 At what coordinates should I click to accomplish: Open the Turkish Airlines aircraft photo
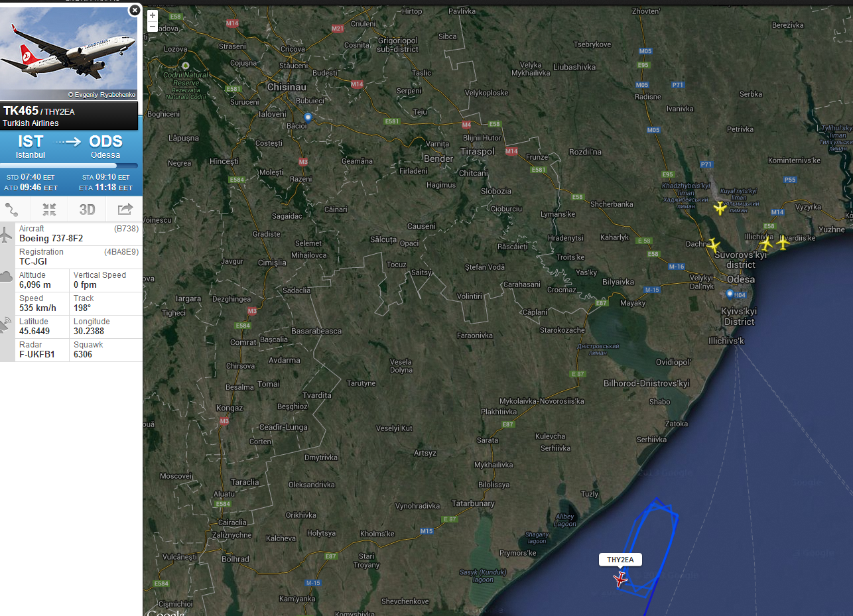tap(69, 51)
